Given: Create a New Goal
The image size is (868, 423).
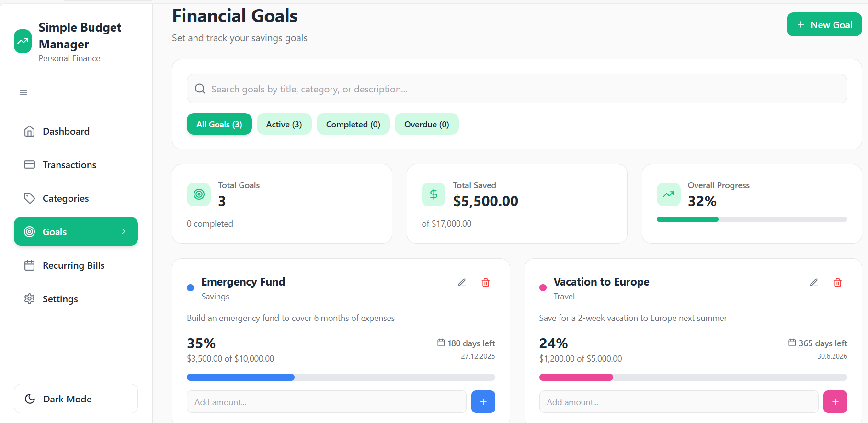Looking at the screenshot, I should click(x=824, y=24).
